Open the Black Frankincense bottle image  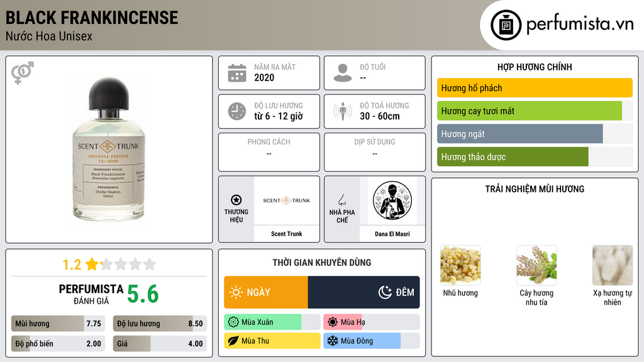pyautogui.click(x=108, y=150)
